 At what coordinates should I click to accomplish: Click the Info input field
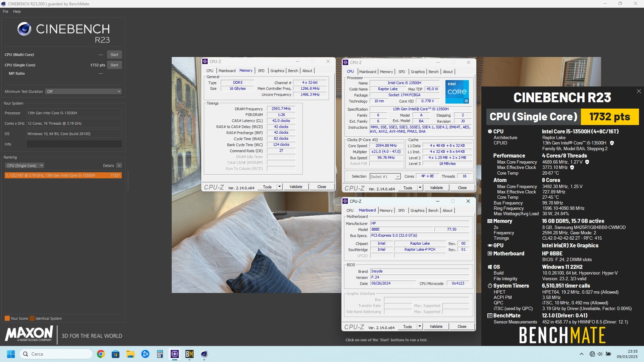tap(74, 144)
